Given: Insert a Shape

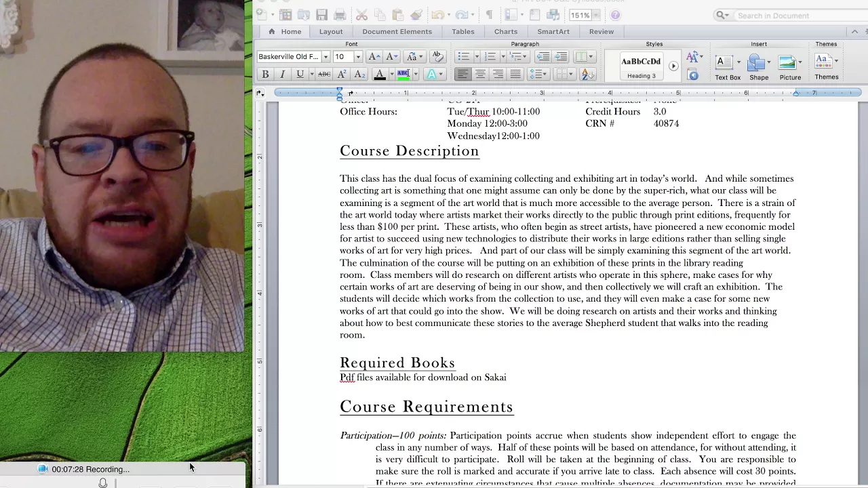Looking at the screenshot, I should (x=759, y=66).
